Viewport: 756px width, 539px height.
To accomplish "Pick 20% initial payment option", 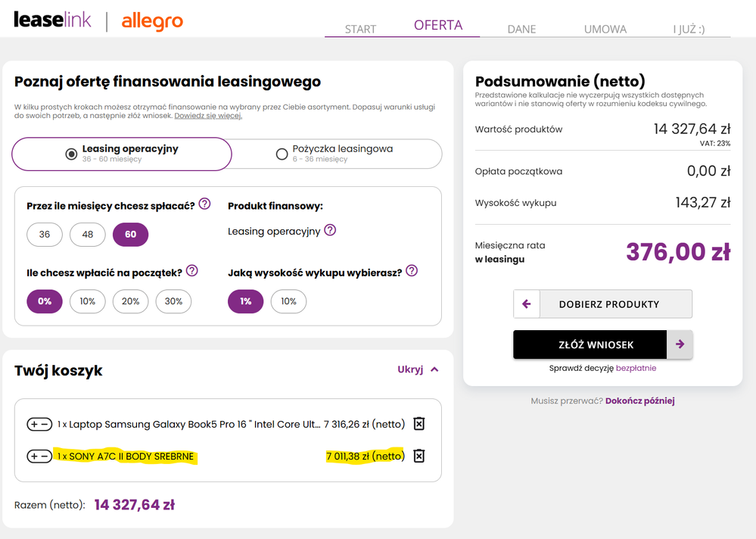I will (x=131, y=301).
